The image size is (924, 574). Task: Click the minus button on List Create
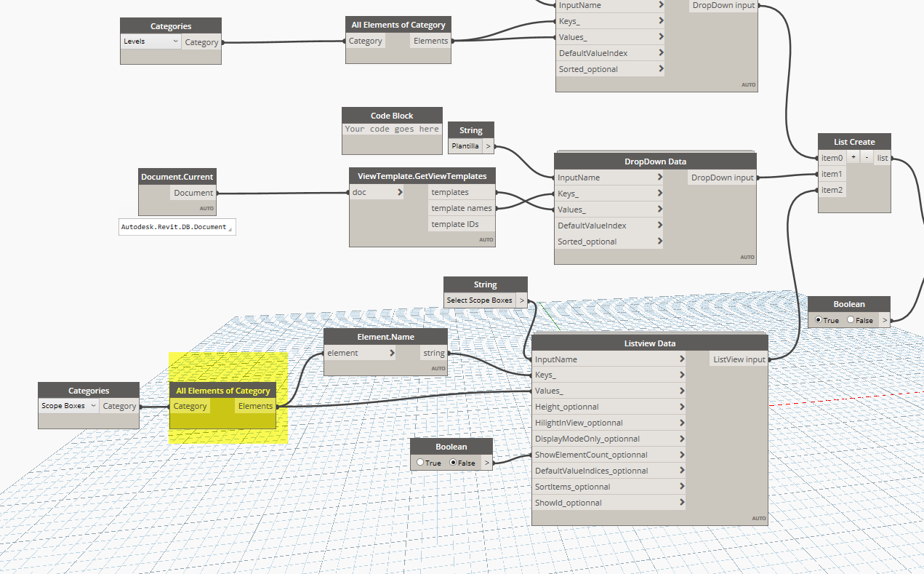pos(867,156)
